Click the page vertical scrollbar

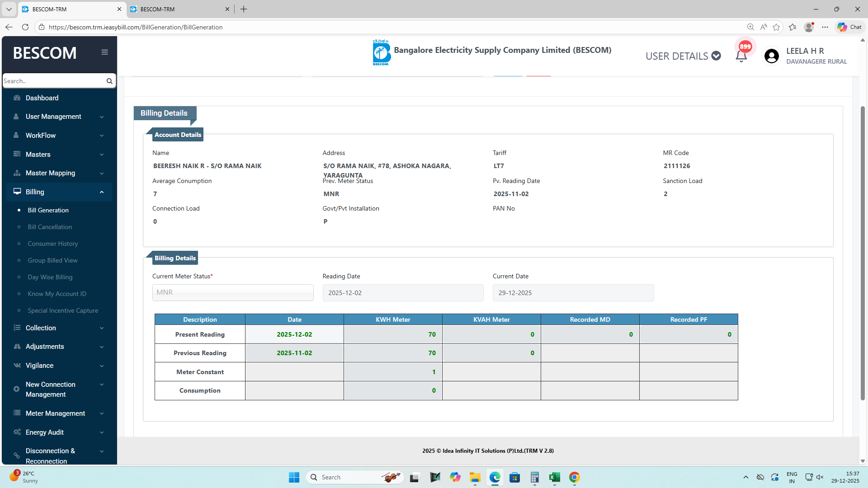tap(863, 253)
